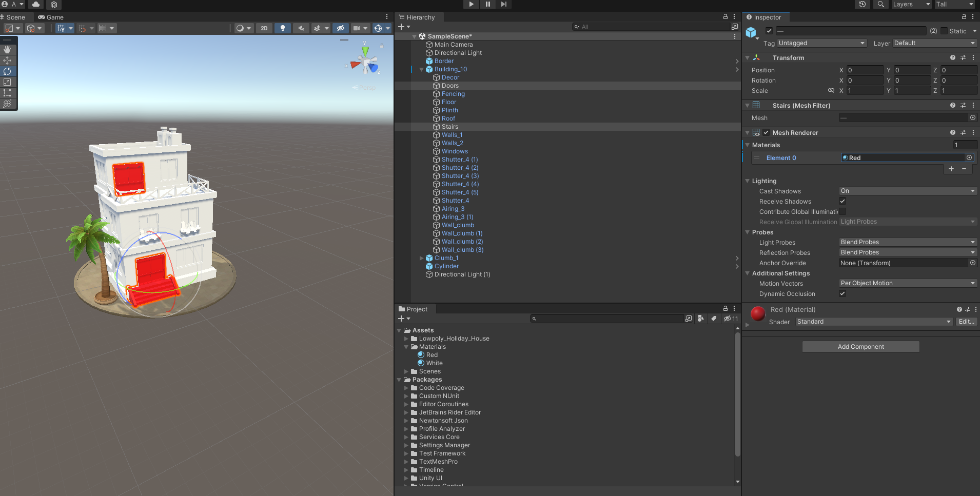The image size is (980, 496).
Task: Disable the Mesh Renderer checkbox
Action: [766, 133]
